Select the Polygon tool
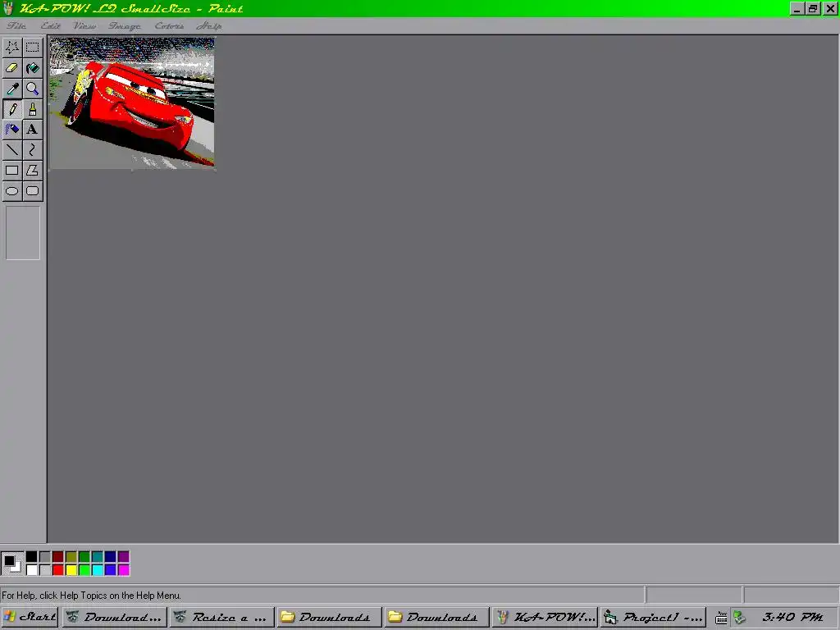Image resolution: width=840 pixels, height=630 pixels. (32, 171)
